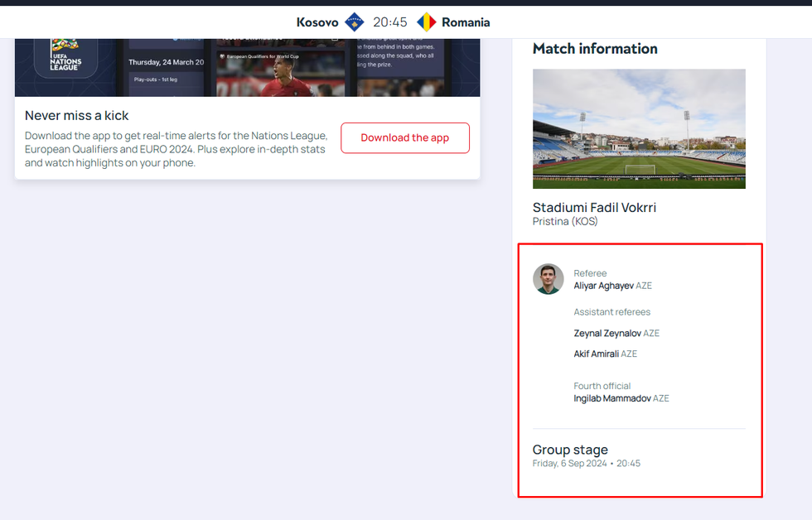Select referee name Aliyar Aghayev
The image size is (812, 520).
coord(603,286)
